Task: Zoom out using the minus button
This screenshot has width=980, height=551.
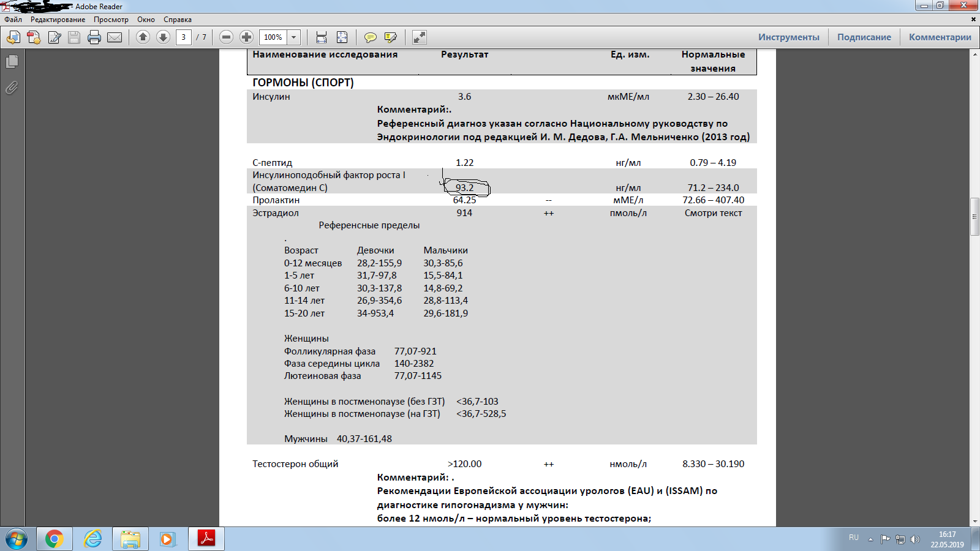Action: pos(226,37)
